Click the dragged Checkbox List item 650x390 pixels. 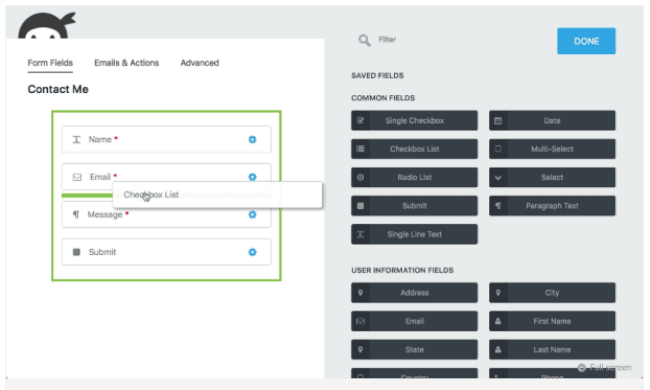[217, 195]
